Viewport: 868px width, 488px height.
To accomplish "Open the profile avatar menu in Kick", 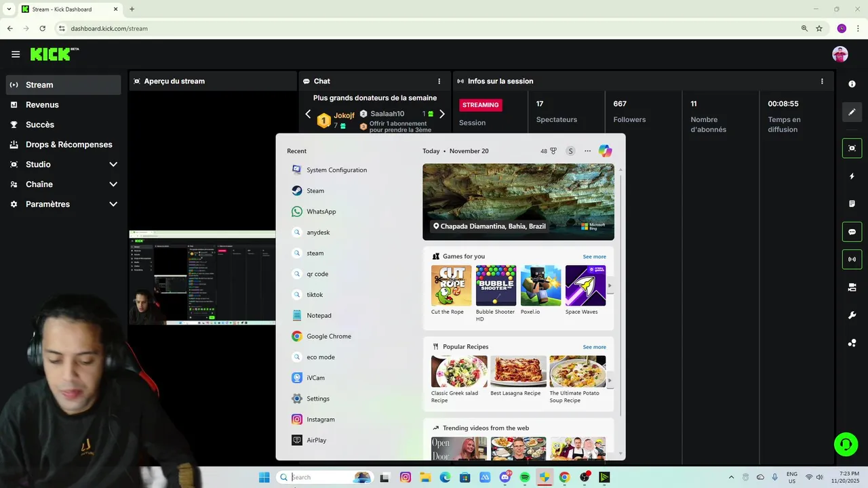I will (840, 54).
